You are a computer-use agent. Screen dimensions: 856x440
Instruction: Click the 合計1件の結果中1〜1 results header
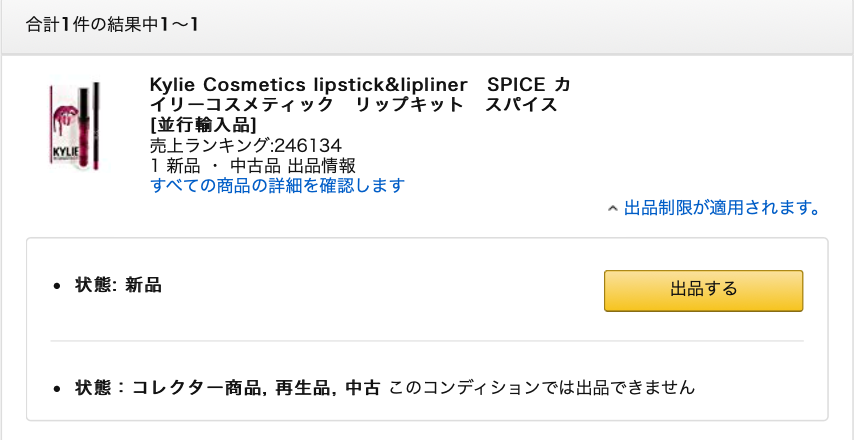coord(112,26)
